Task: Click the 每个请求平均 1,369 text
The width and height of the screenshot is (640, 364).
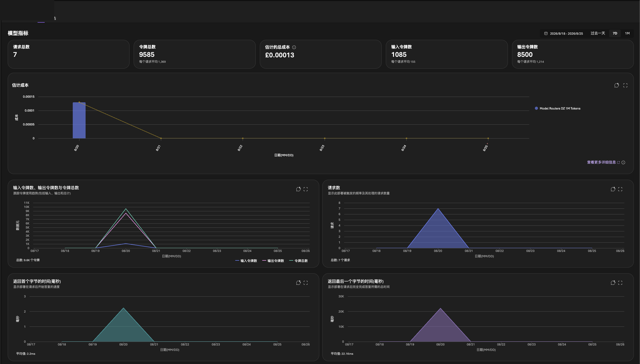Action: pyautogui.click(x=152, y=62)
